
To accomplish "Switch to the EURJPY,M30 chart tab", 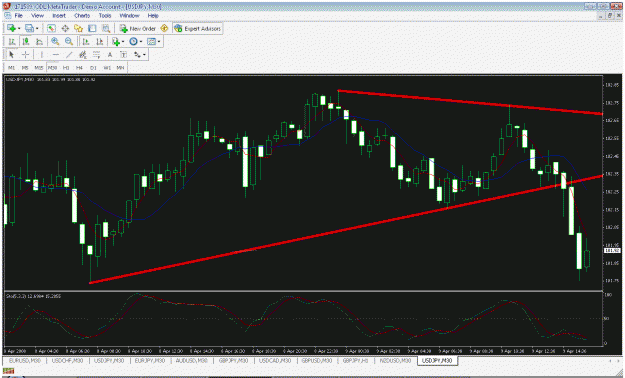I will (x=149, y=360).
